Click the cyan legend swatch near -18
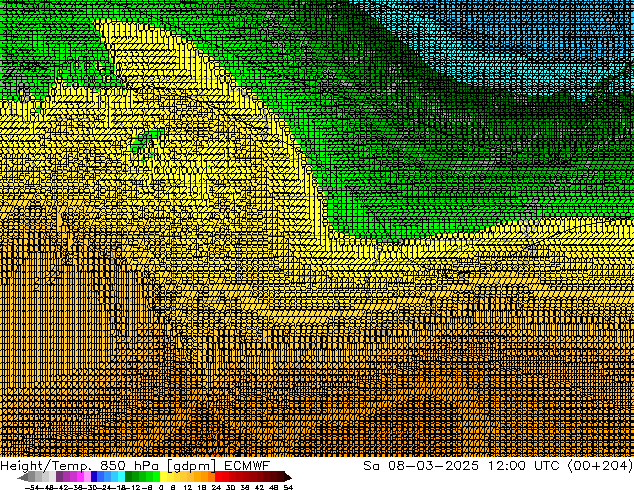 [x=121, y=476]
